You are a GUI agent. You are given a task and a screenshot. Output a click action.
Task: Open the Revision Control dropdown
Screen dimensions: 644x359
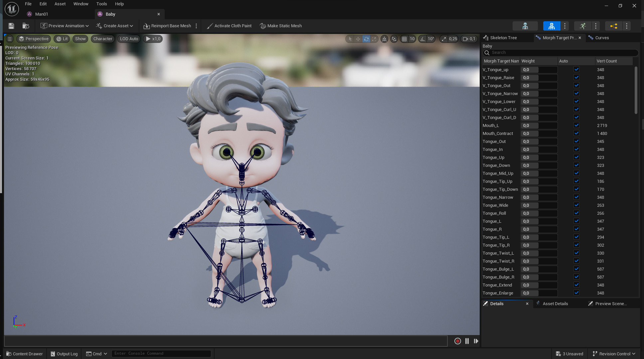(x=614, y=354)
